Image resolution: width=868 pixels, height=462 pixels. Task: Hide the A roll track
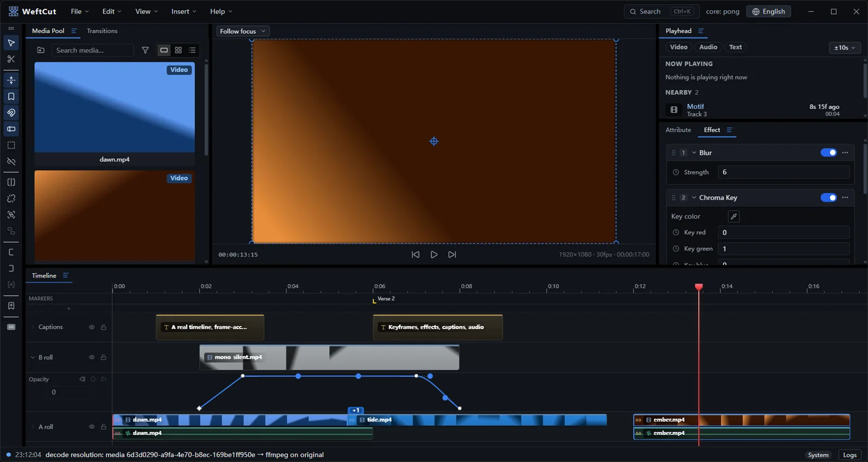click(x=92, y=427)
